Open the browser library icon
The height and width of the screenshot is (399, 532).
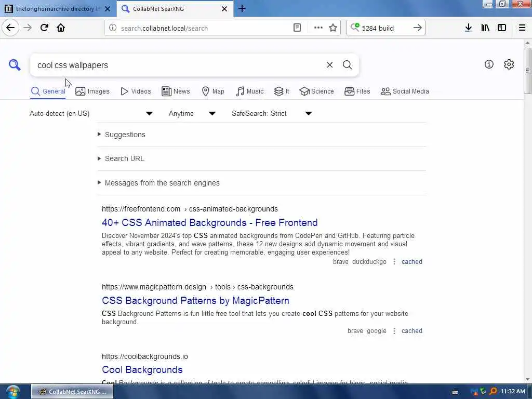point(485,28)
